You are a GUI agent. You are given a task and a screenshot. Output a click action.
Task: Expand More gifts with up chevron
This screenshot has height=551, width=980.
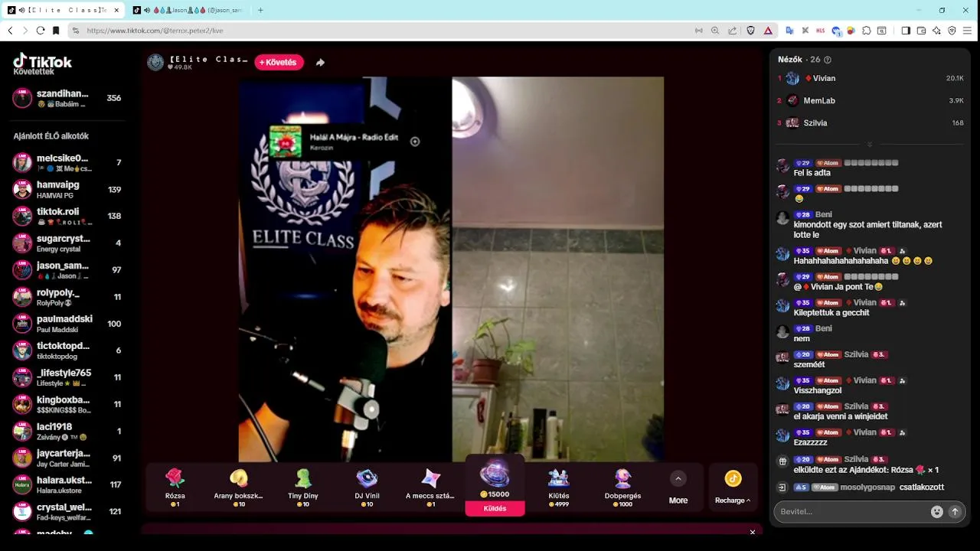(x=678, y=478)
